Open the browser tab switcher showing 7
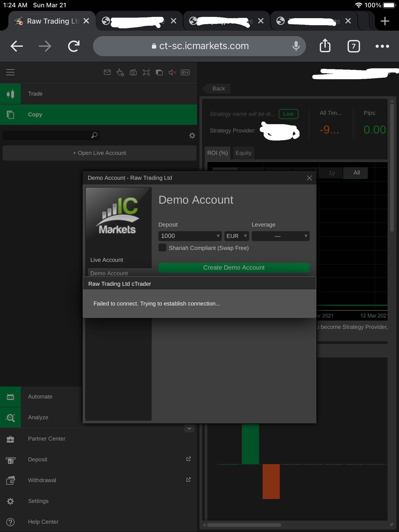The width and height of the screenshot is (399, 532). pos(354,46)
